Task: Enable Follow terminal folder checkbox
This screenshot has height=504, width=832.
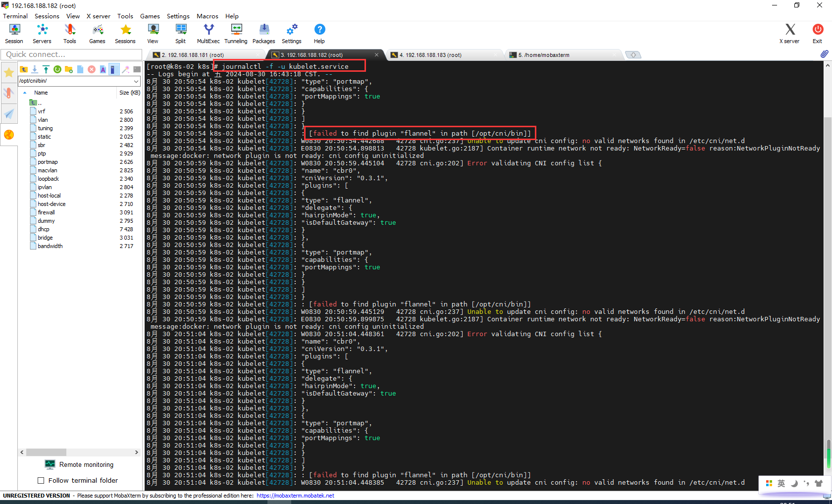Action: coord(41,481)
